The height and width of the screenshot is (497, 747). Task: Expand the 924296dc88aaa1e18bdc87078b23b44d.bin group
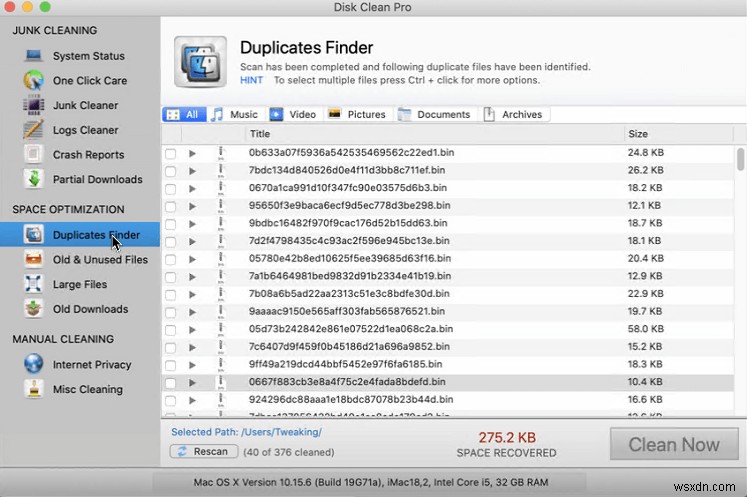(192, 400)
